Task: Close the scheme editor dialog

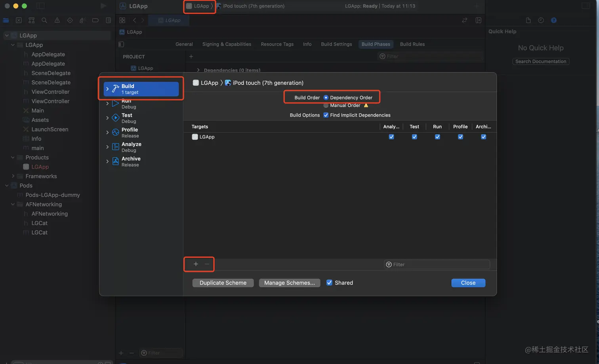Action: click(x=468, y=283)
